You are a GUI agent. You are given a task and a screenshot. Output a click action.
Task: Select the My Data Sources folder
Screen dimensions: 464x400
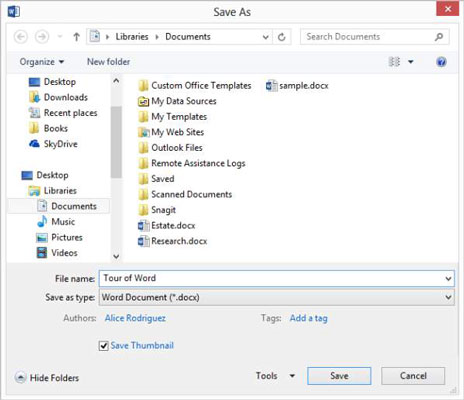coord(177,101)
